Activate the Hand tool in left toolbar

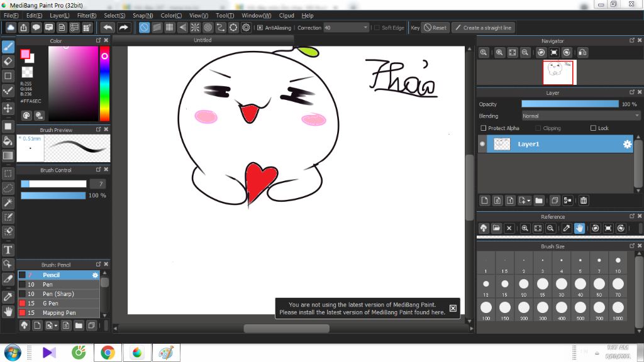(8, 312)
